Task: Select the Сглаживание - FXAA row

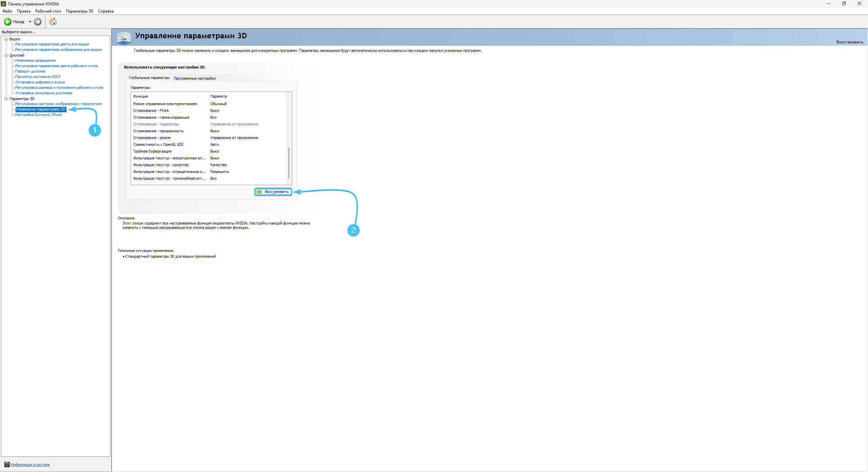Action: 209,111
